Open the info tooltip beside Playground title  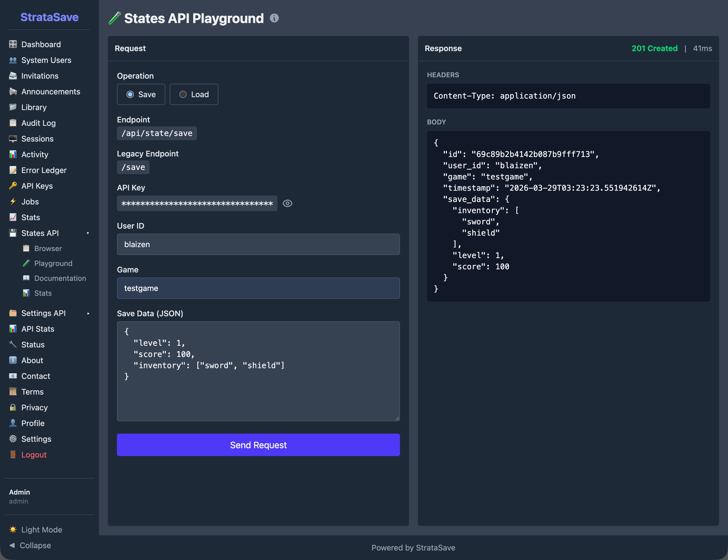click(x=274, y=18)
